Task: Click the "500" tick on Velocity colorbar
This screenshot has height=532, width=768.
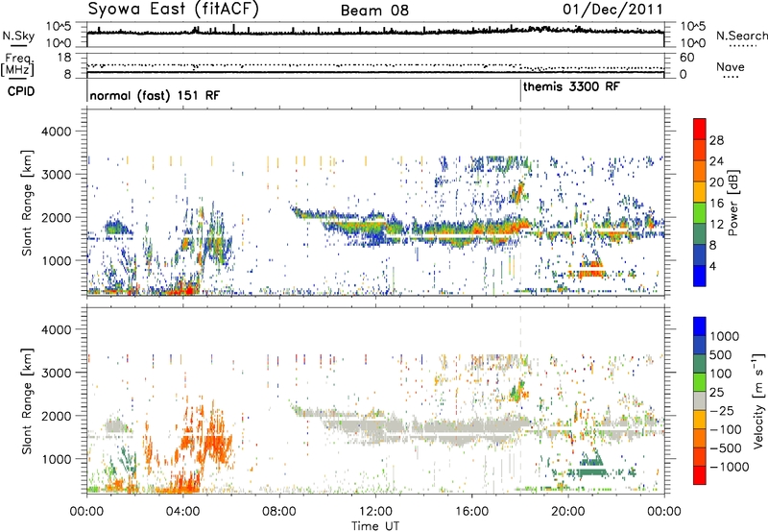Action: (x=721, y=354)
